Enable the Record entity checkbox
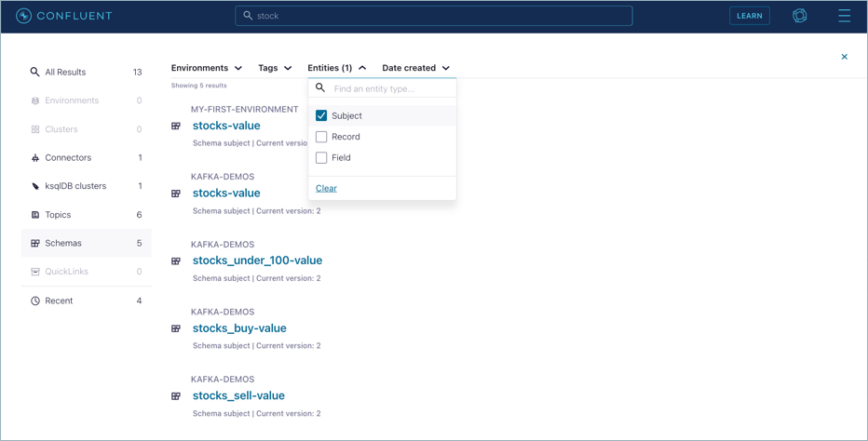This screenshot has width=868, height=441. pyautogui.click(x=321, y=137)
